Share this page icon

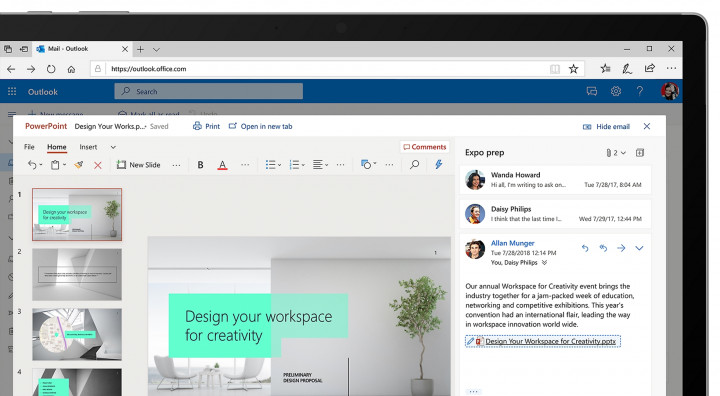[x=649, y=68]
